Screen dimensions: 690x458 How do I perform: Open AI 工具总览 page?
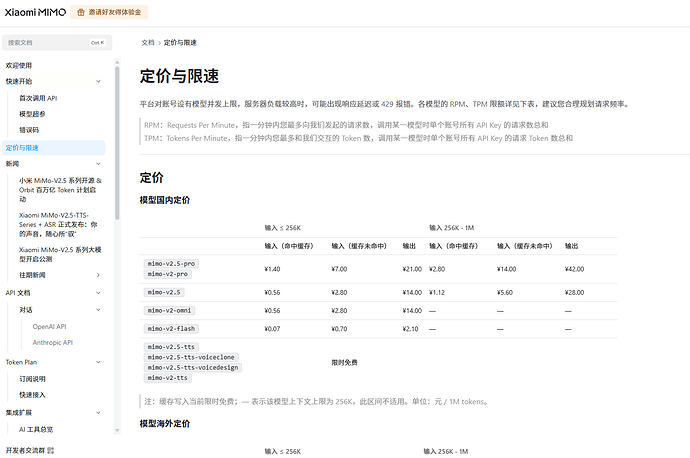click(36, 429)
